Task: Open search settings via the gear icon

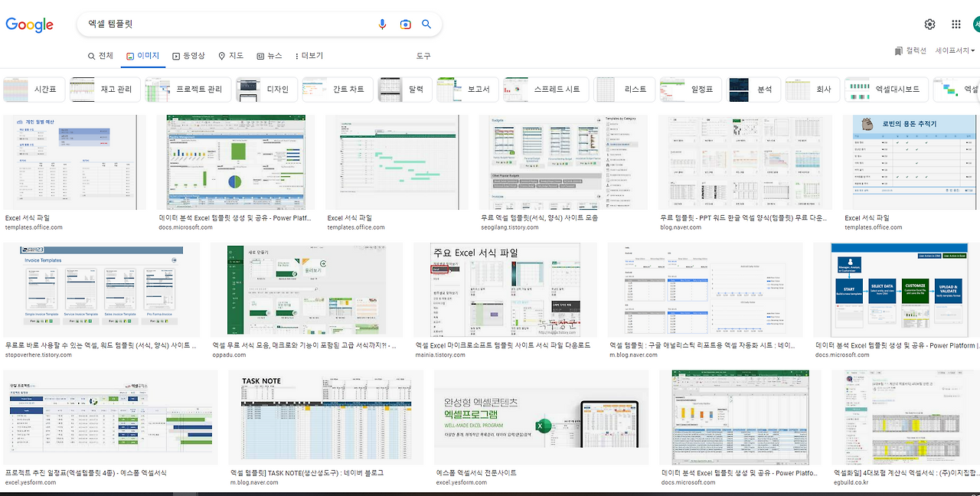Action: tap(929, 24)
